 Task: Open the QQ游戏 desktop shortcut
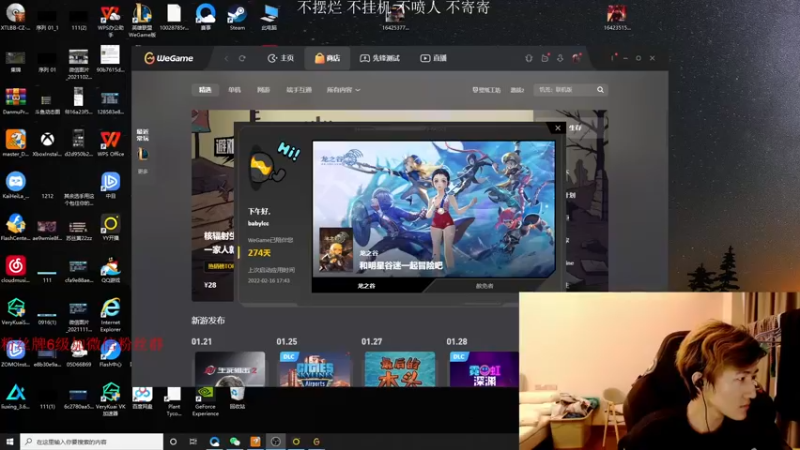click(110, 269)
